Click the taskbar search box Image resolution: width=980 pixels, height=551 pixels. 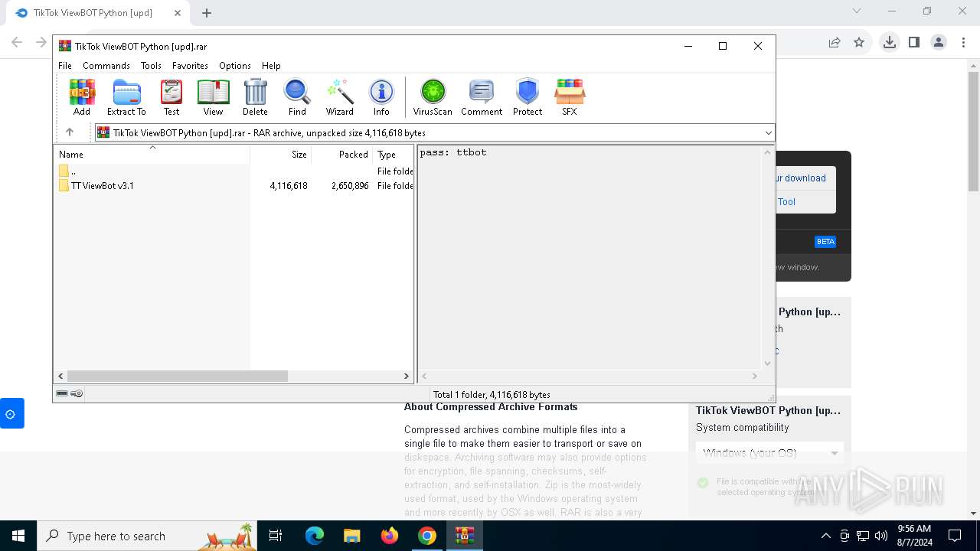pyautogui.click(x=148, y=536)
